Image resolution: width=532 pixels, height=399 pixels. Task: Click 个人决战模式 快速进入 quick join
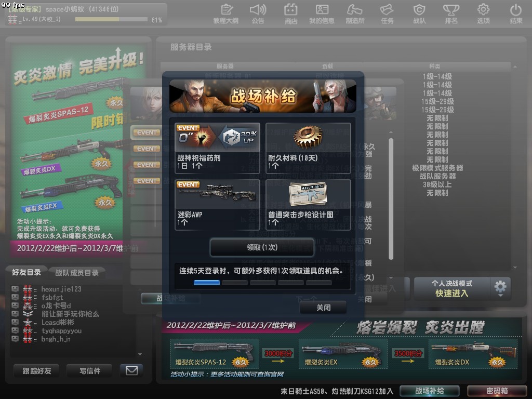(x=452, y=289)
